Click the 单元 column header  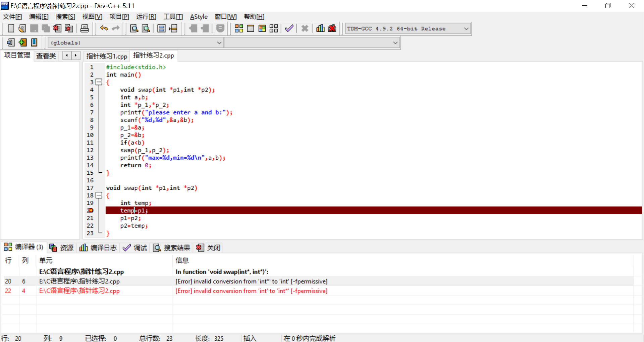[x=46, y=260]
